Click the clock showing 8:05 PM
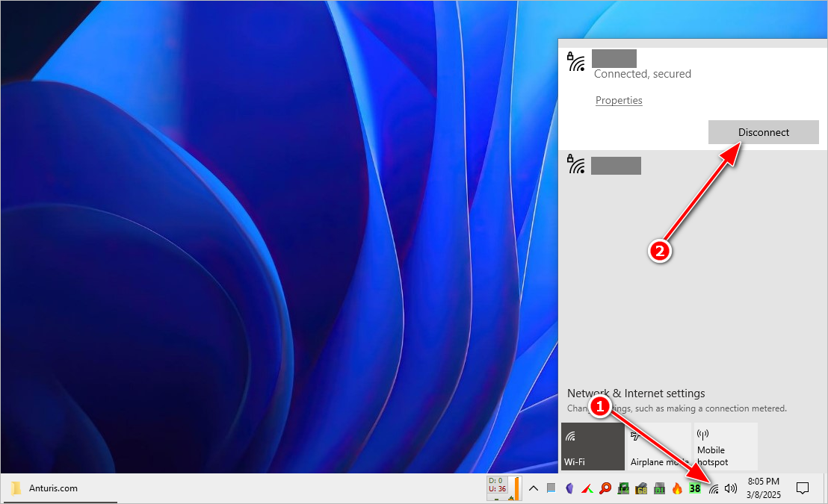 [763, 488]
